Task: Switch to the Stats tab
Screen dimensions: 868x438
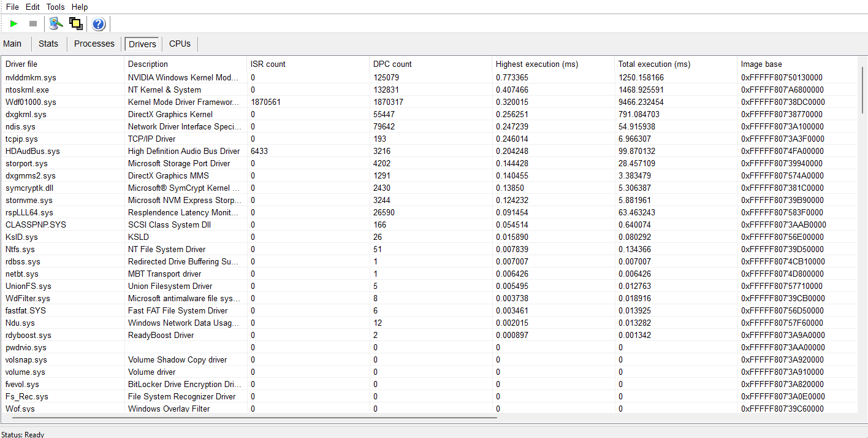Action: 48,44
